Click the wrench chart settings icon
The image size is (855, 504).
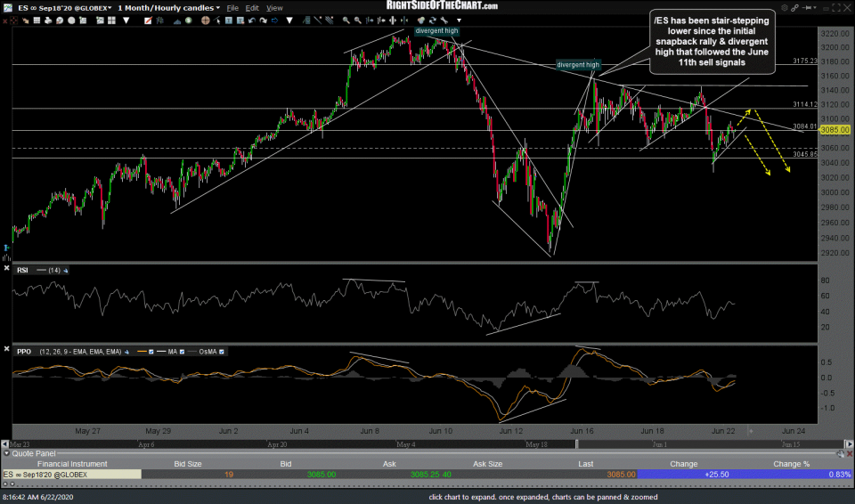coord(444,20)
